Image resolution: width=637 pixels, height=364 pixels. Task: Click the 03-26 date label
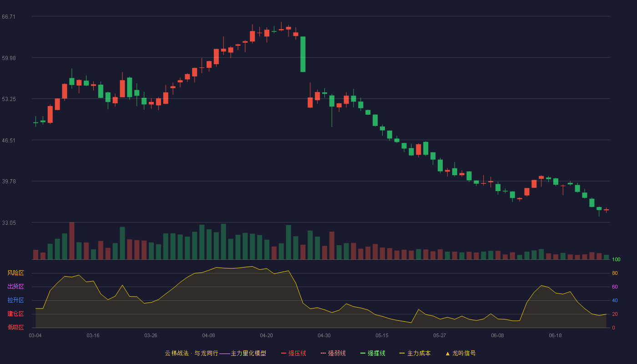[x=151, y=335]
